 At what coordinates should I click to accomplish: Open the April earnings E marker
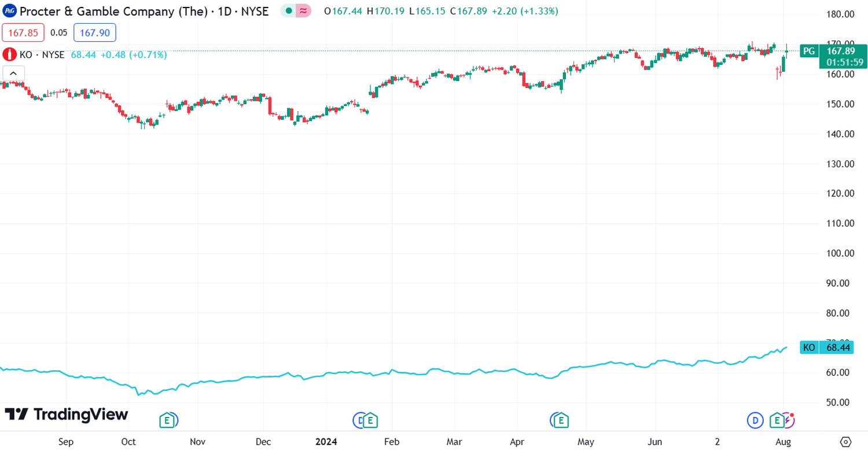click(560, 420)
